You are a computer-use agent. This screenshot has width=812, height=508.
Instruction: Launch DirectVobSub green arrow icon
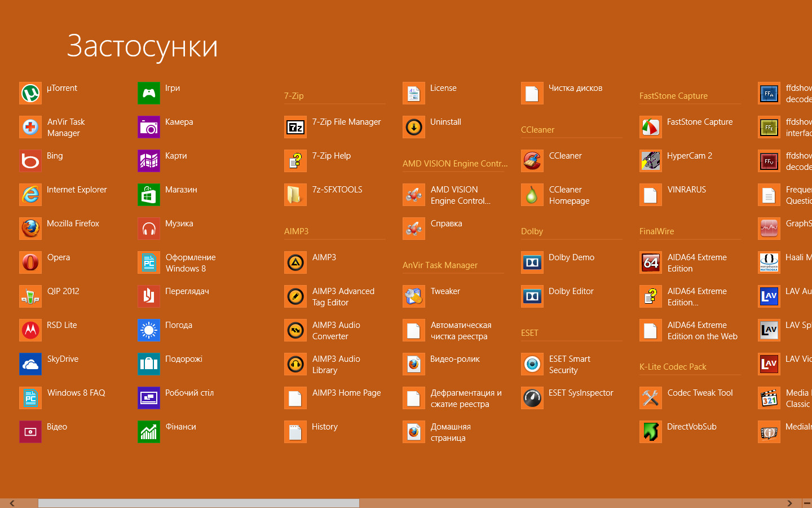651,432
